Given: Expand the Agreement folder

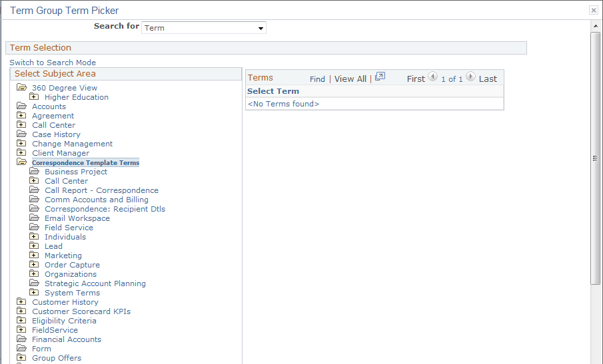Looking at the screenshot, I should tap(21, 115).
